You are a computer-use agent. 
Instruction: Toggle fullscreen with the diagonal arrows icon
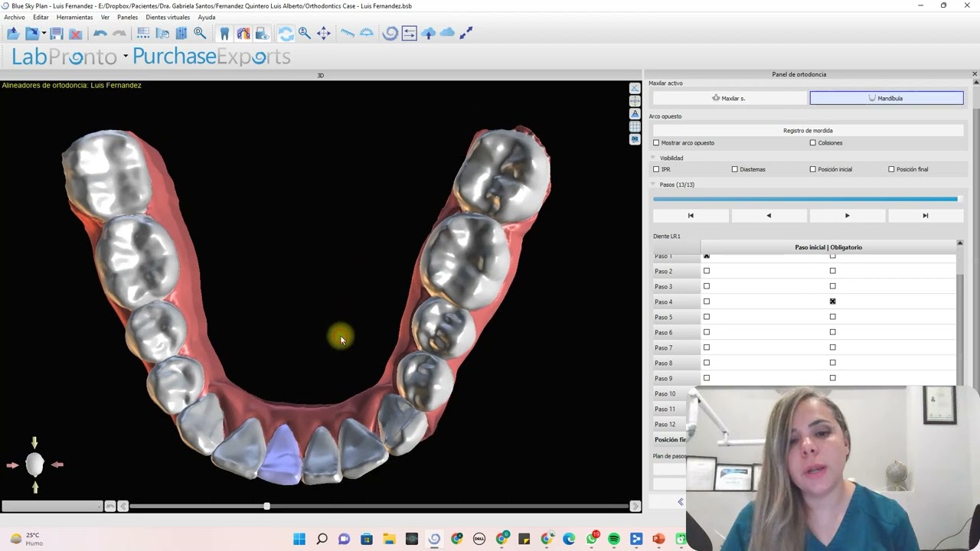[x=466, y=33]
